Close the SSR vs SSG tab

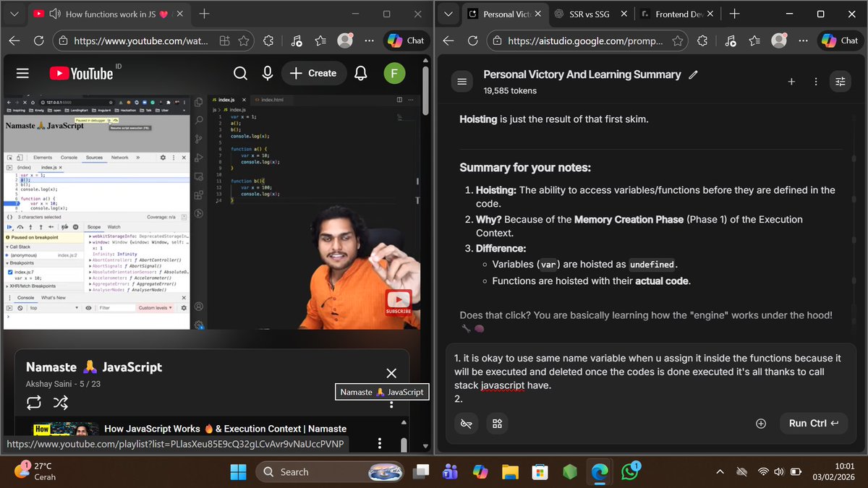point(623,14)
